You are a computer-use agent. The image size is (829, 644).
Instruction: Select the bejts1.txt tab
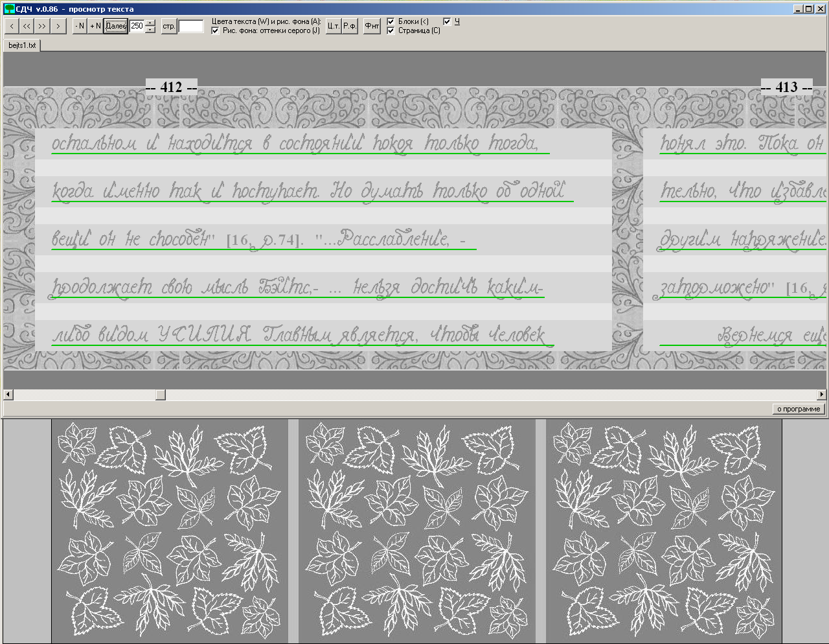point(22,45)
